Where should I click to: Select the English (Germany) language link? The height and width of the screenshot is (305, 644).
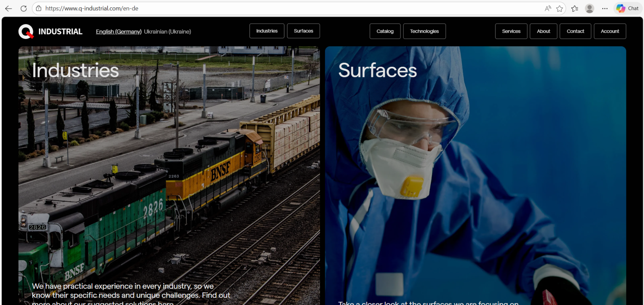pos(118,31)
